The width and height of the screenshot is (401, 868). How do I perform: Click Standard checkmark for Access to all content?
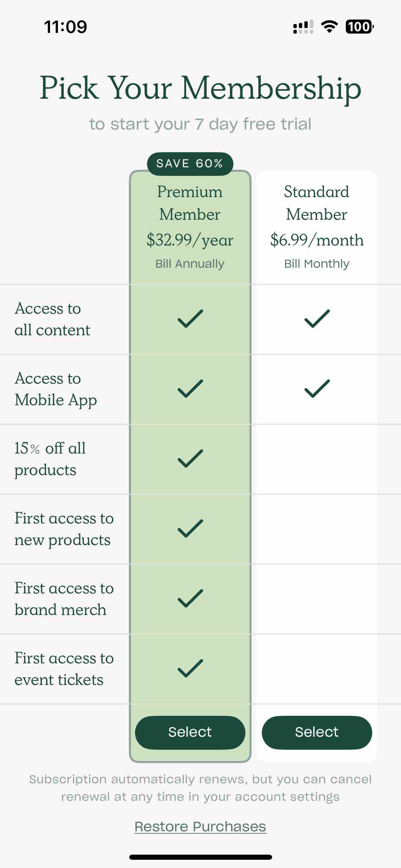[317, 319]
